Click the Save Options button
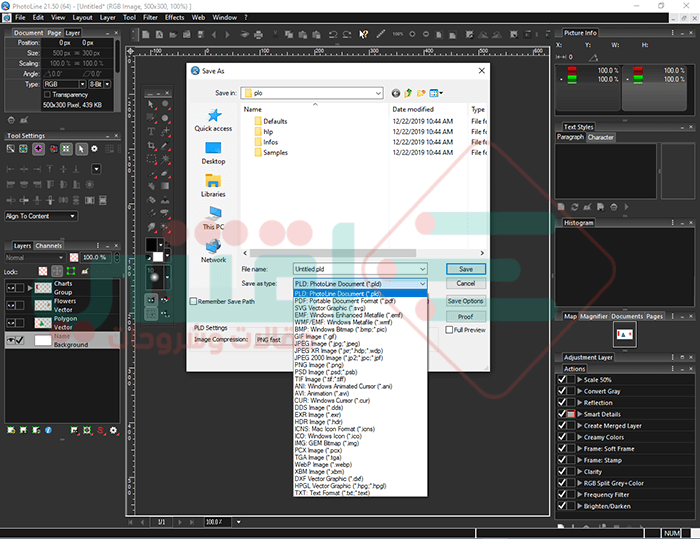This screenshot has width=700, height=539. pyautogui.click(x=466, y=301)
